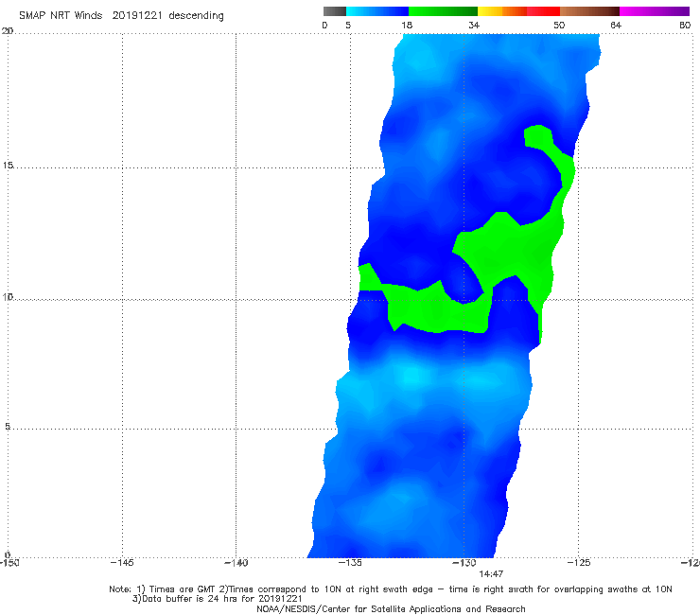Click the note line "3)Data buffer is 24 hrs"
Viewport: 700px width, 615px height.
click(217, 599)
